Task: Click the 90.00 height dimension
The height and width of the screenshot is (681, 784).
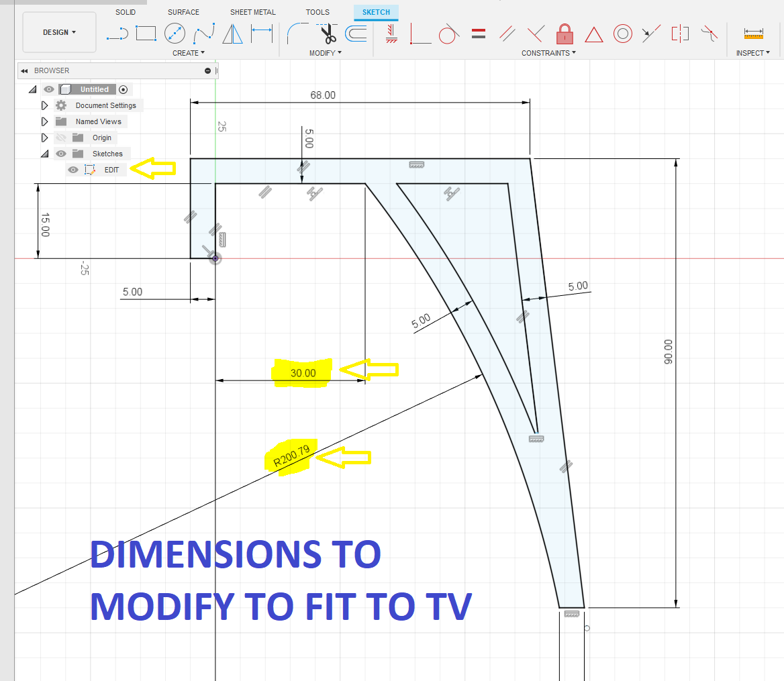Action: 668,352
